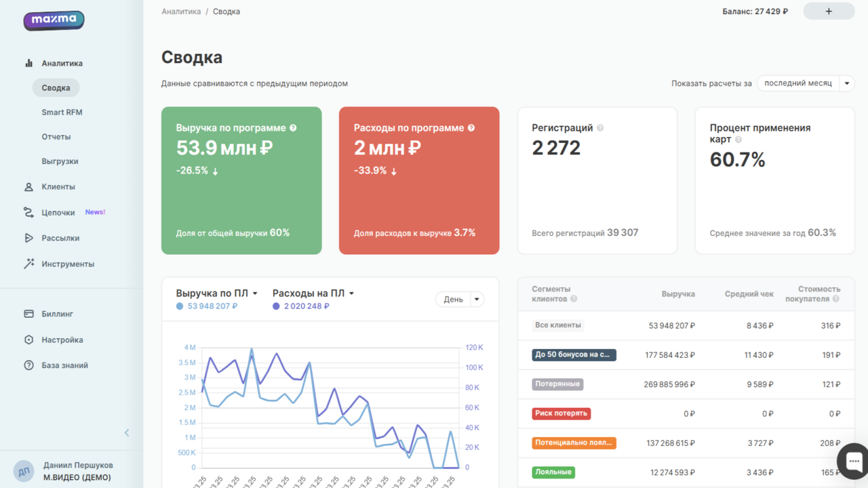Screen dimensions: 868x488
Task: Click the Аналитика bar chart icon
Action: [28, 63]
